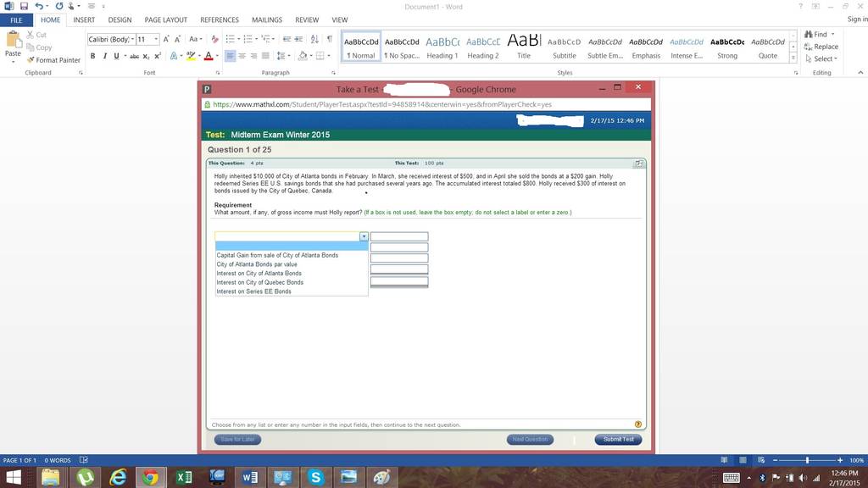Image resolution: width=868 pixels, height=488 pixels.
Task: Open Change Case Aa dropdown
Action: (194, 39)
